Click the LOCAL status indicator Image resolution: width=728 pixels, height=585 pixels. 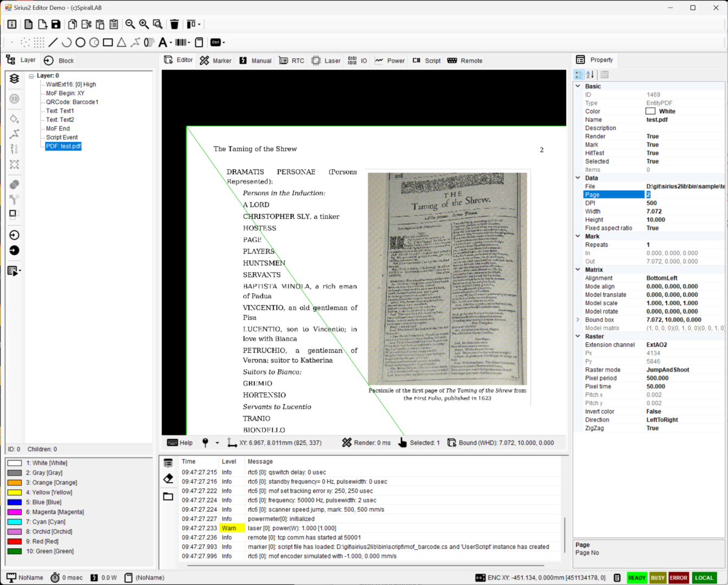coord(704,578)
